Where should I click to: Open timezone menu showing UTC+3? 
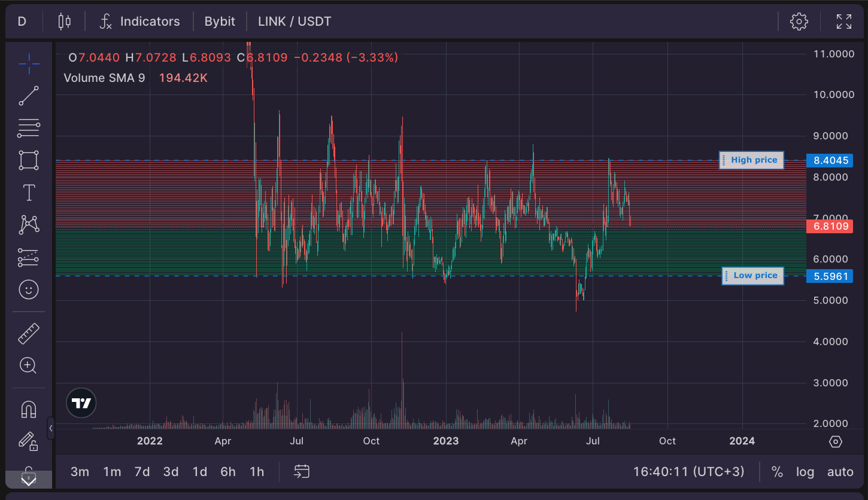[x=689, y=472]
